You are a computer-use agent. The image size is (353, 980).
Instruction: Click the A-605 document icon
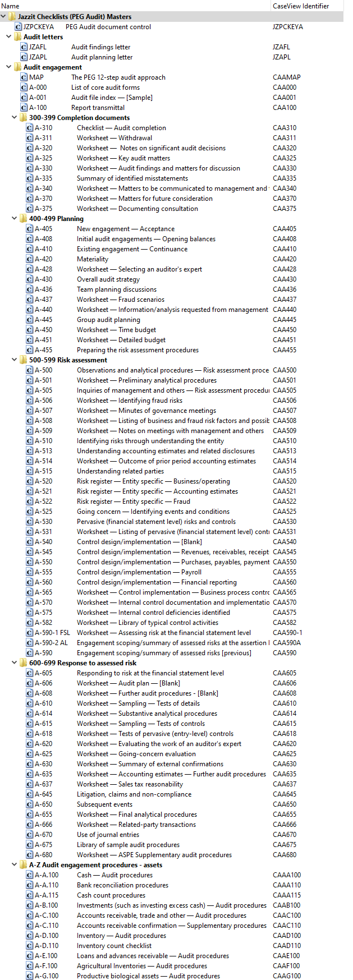[30, 673]
